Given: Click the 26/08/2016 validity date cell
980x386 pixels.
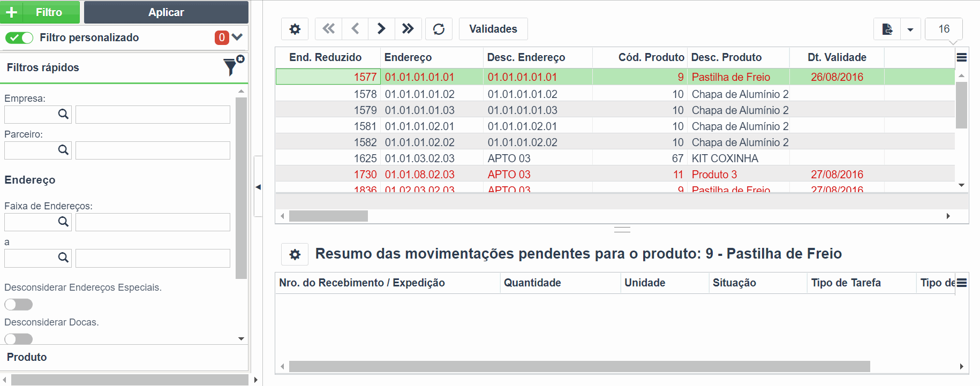Looking at the screenshot, I should (837, 77).
